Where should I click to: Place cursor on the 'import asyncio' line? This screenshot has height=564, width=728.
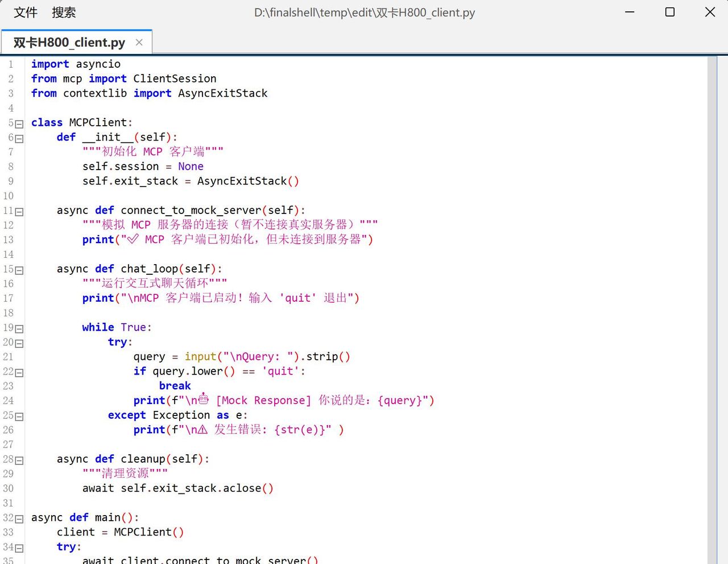76,64
